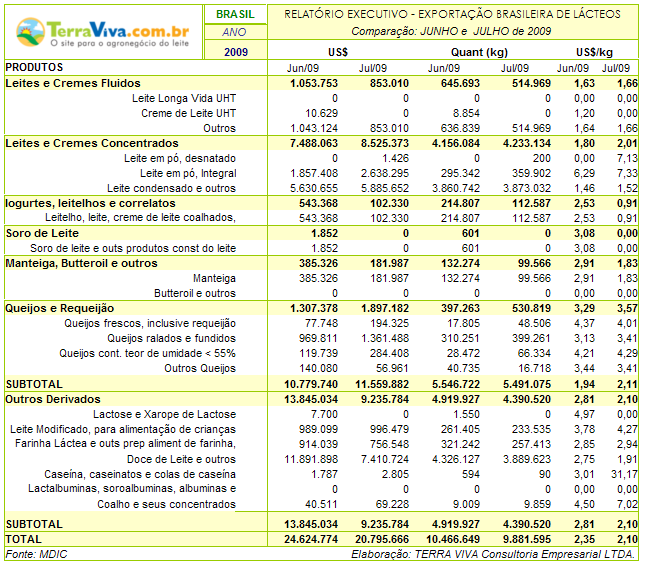The height and width of the screenshot is (565, 646).
Task: Select 'Manteiga, Butteroil e outros' category label
Action: [81, 263]
